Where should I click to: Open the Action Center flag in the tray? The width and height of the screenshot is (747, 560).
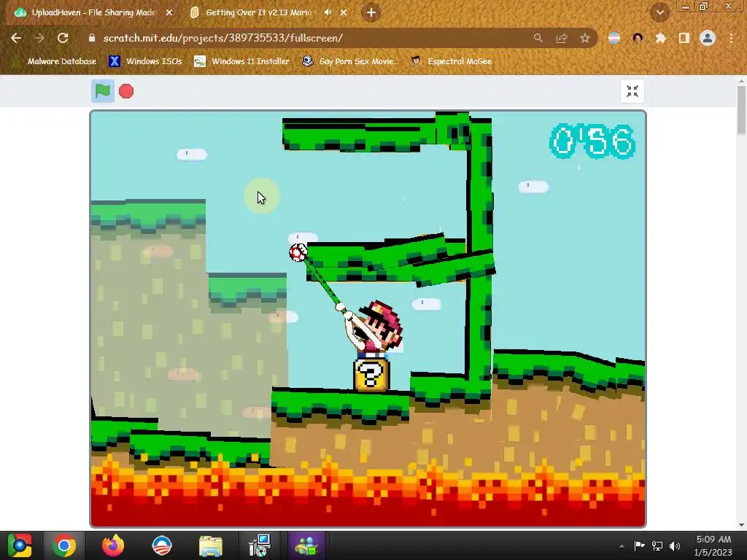pyautogui.click(x=639, y=545)
